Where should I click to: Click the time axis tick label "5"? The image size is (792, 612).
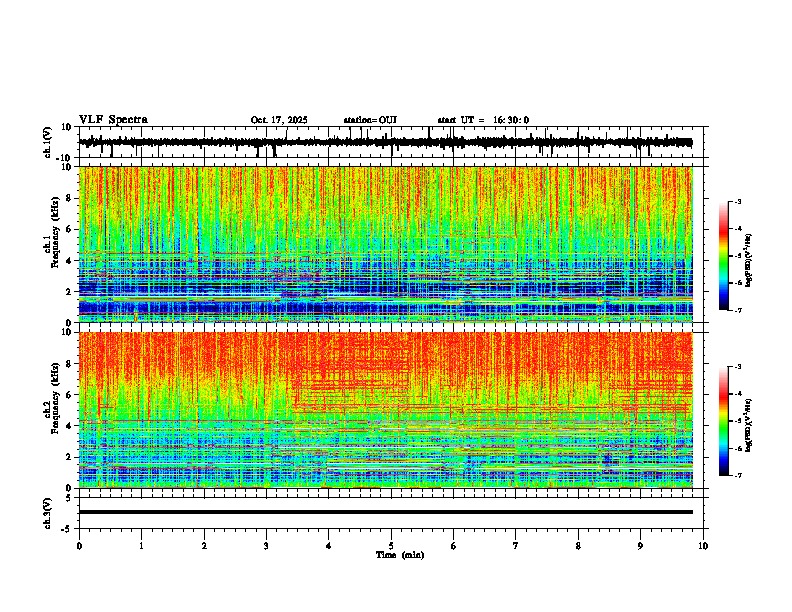click(x=391, y=546)
